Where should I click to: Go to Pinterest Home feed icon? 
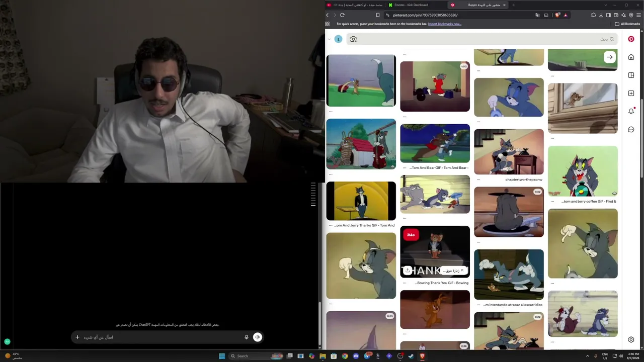tap(631, 57)
